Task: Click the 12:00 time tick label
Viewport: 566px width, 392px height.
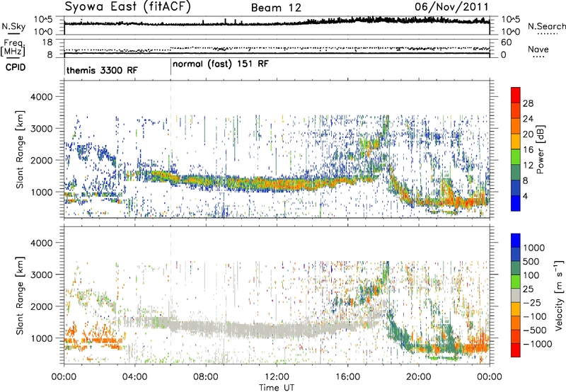Action: click(277, 377)
